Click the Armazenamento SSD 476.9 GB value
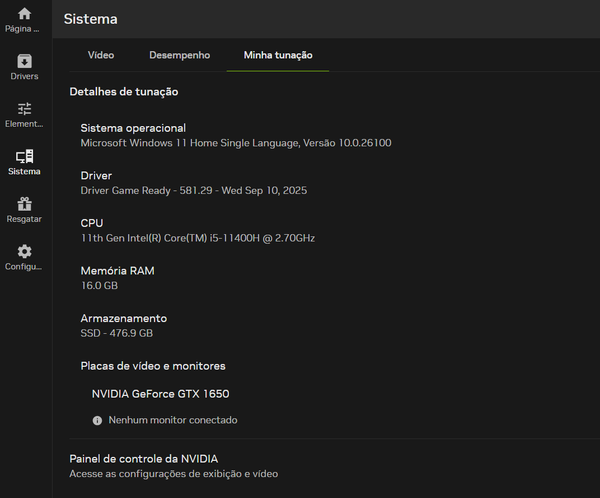Screen dimensions: 600x498 point(117,333)
